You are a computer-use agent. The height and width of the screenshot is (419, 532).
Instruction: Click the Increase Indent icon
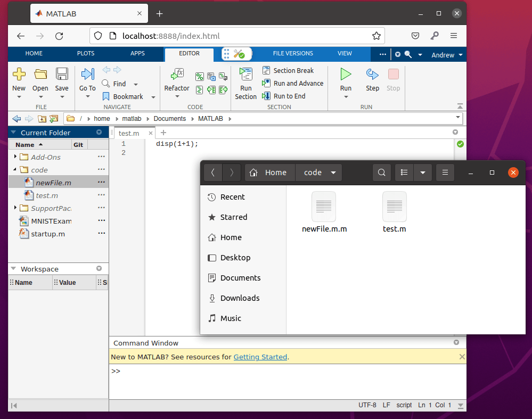[x=211, y=90]
